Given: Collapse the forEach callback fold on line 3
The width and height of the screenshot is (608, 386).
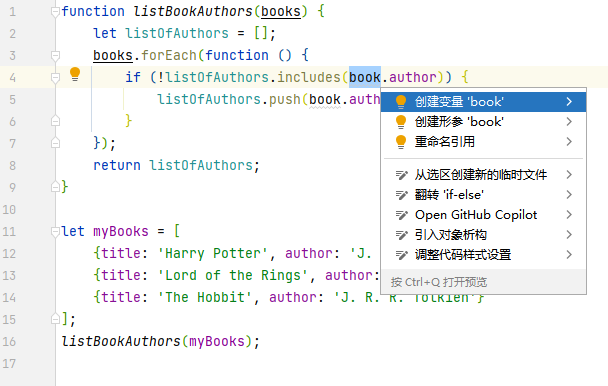Looking at the screenshot, I should [x=55, y=56].
